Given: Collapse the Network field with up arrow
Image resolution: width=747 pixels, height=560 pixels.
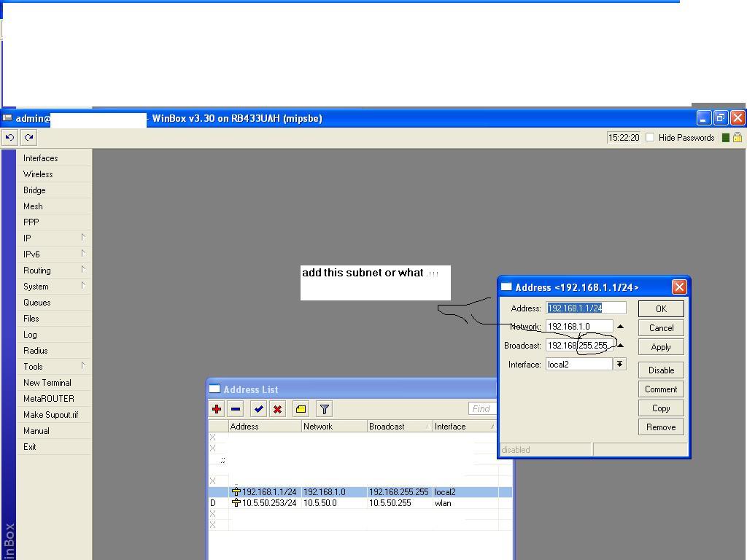Looking at the screenshot, I should 620,327.
